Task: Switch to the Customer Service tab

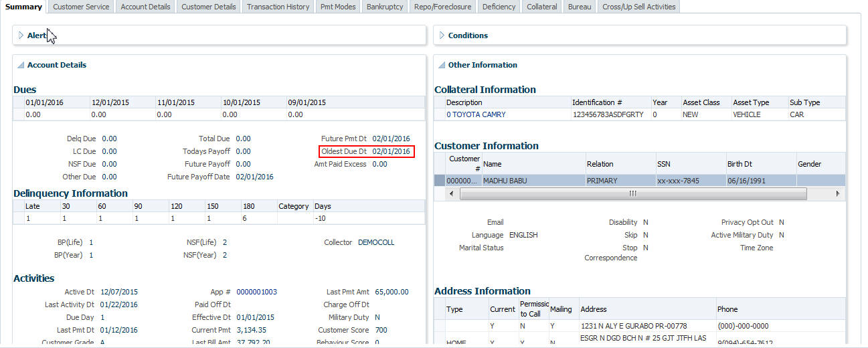Action: pos(81,7)
